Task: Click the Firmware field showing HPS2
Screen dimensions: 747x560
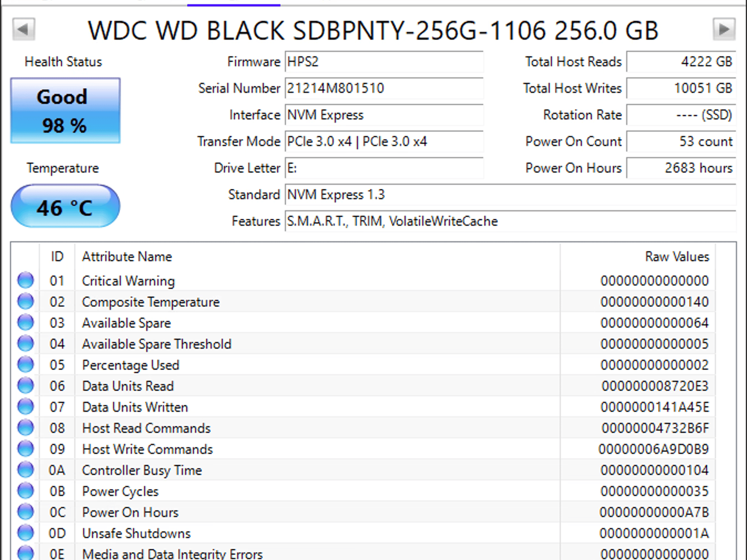Action: pos(384,62)
